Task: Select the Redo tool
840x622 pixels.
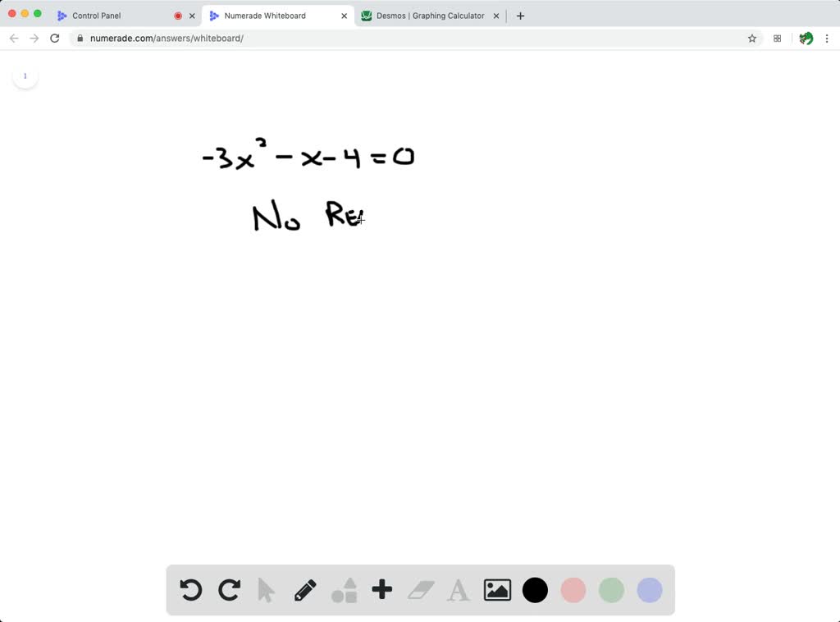Action: point(229,590)
